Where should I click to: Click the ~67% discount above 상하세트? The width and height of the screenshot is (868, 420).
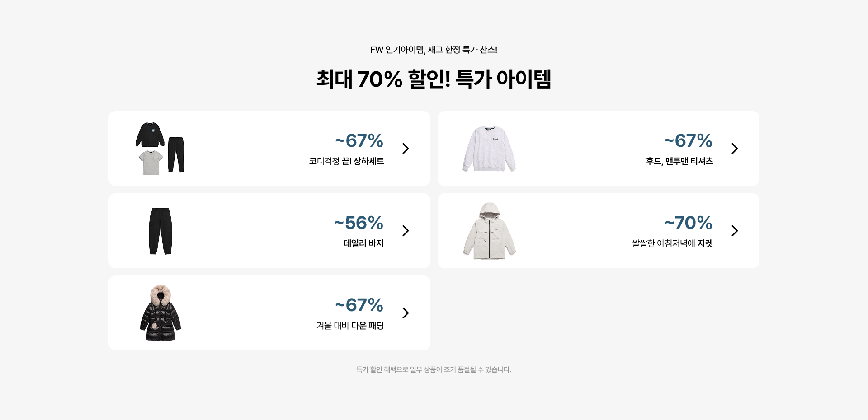359,141
